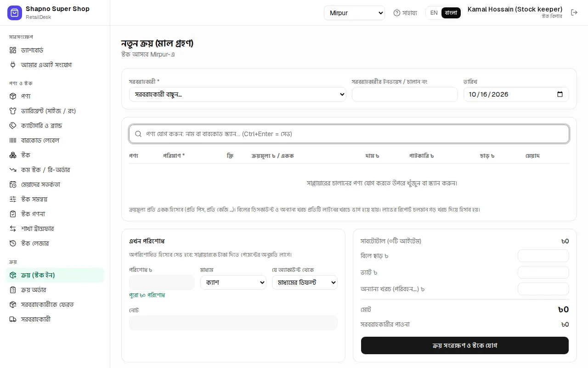Switch language to বাংলা
This screenshot has height=368, width=588.
(x=451, y=13)
